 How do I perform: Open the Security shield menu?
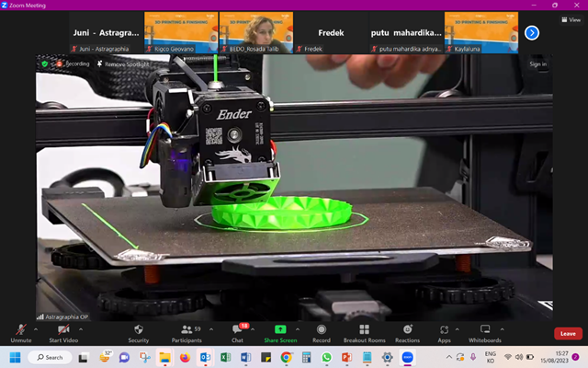[x=139, y=333]
